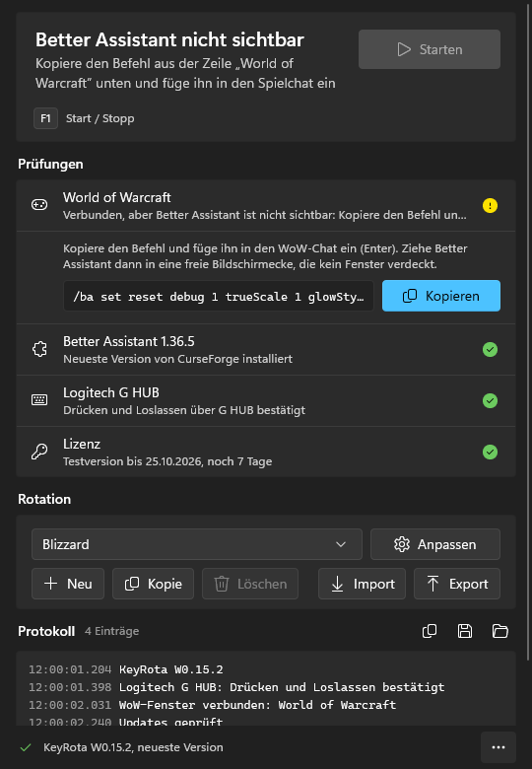The image size is (532, 769).
Task: Click the Anpassen button with gear icon
Action: 435,544
